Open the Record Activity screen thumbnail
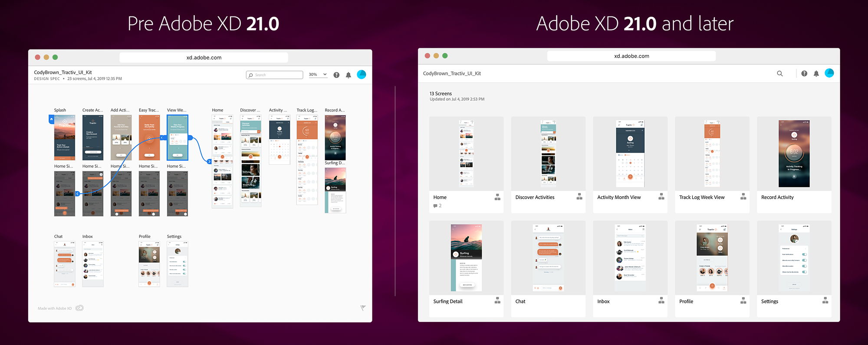 pos(794,153)
